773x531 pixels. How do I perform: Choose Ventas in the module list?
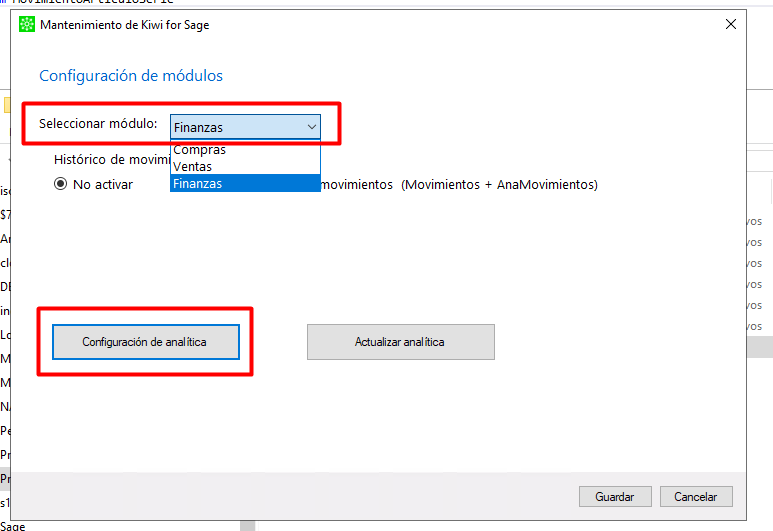[x=245, y=166]
